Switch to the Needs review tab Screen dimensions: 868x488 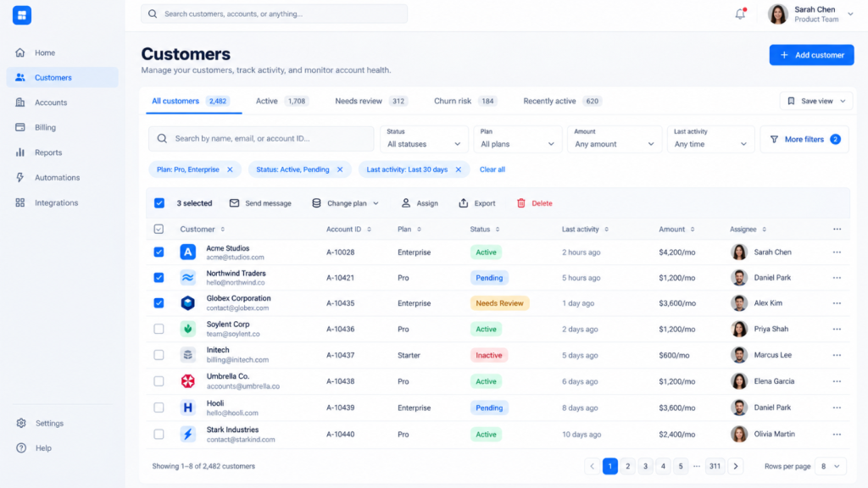tap(371, 101)
